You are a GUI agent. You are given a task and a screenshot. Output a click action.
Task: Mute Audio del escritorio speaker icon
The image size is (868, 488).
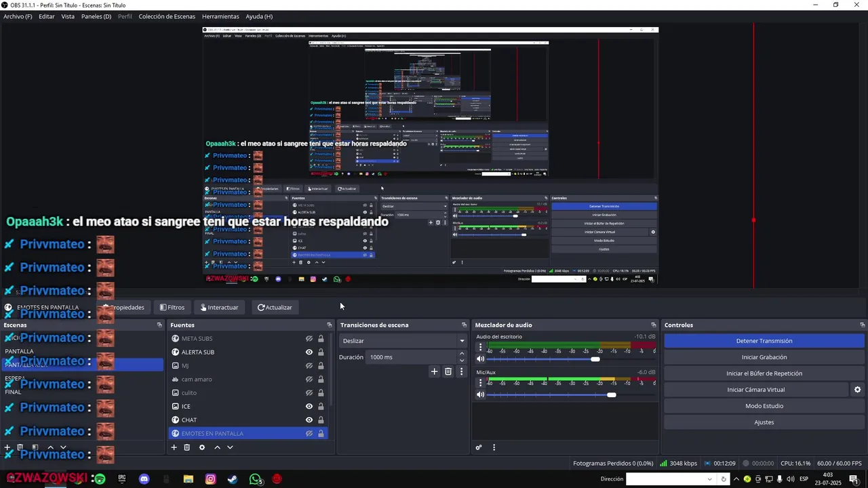(481, 359)
